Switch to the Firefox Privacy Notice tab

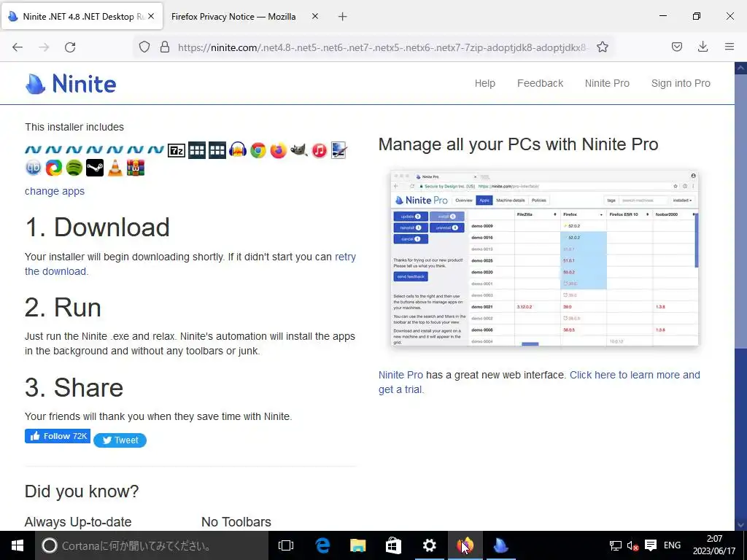pos(233,17)
